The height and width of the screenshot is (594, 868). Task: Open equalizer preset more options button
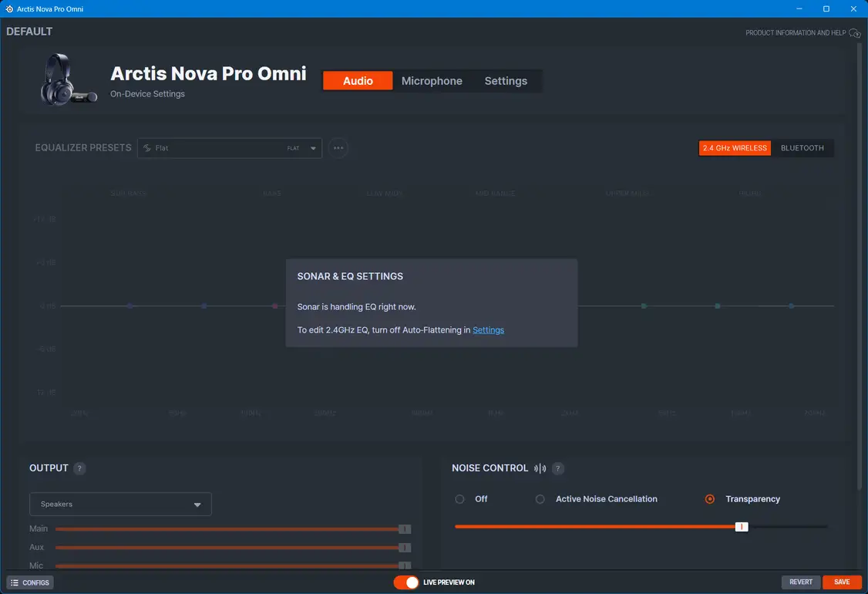click(x=338, y=148)
